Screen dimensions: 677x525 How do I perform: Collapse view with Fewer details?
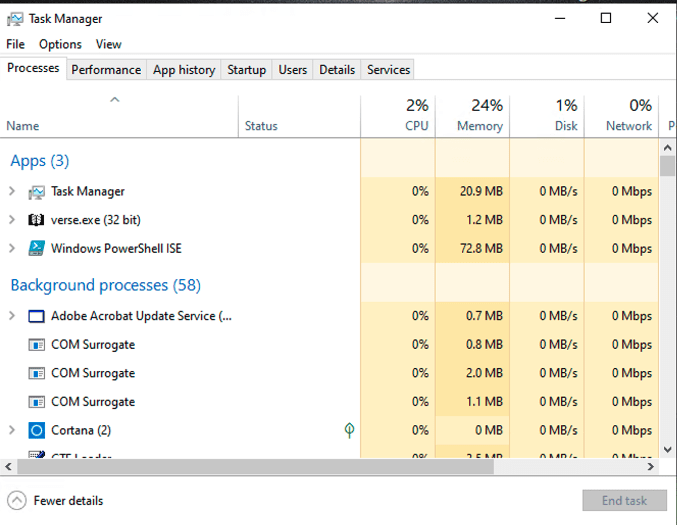point(56,501)
